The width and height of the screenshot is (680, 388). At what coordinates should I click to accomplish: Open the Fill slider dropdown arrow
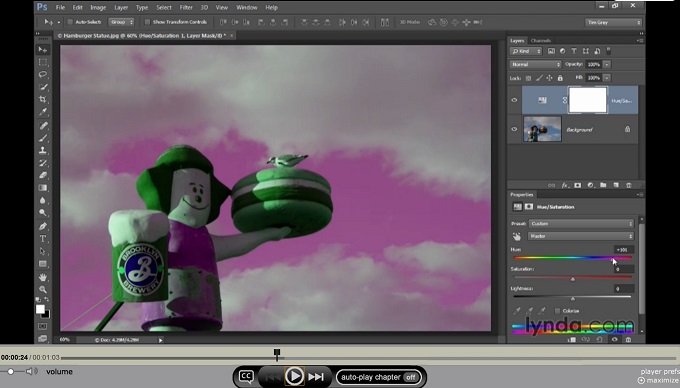[x=607, y=78]
